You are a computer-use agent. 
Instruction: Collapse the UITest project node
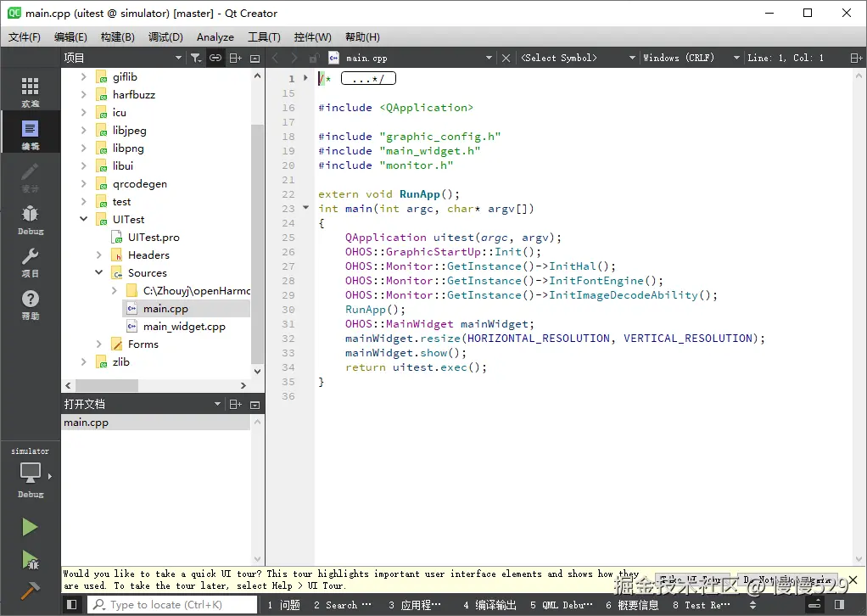coord(83,219)
